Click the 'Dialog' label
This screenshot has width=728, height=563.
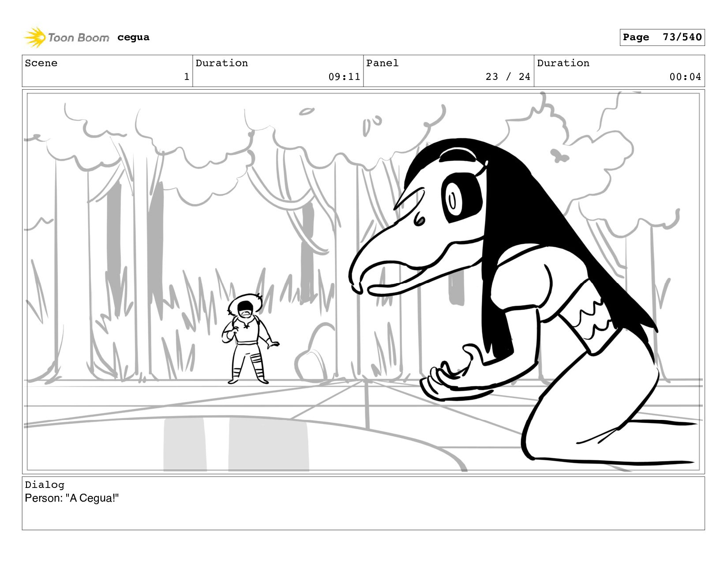pos(45,485)
